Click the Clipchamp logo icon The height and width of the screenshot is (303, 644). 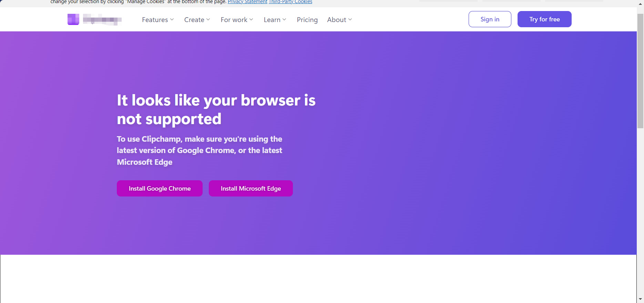[73, 19]
